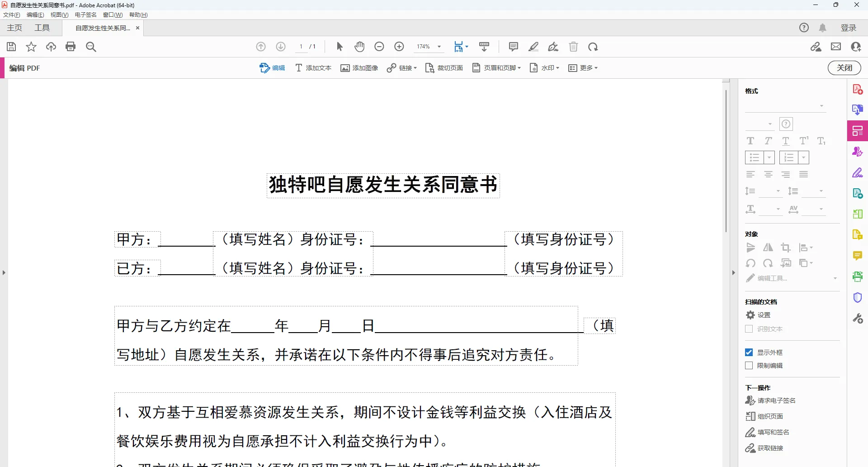Enable the 识别文本 checkbox
This screenshot has height=467, width=868.
pyautogui.click(x=749, y=329)
